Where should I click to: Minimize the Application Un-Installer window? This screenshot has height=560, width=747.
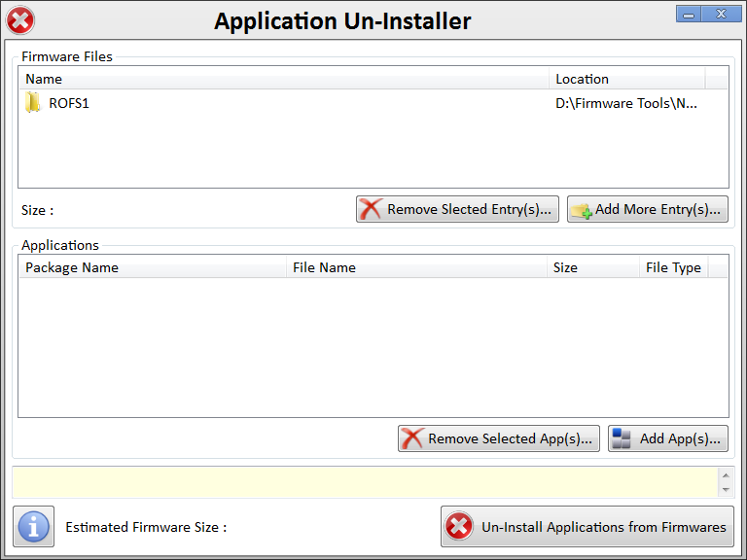[x=690, y=14]
